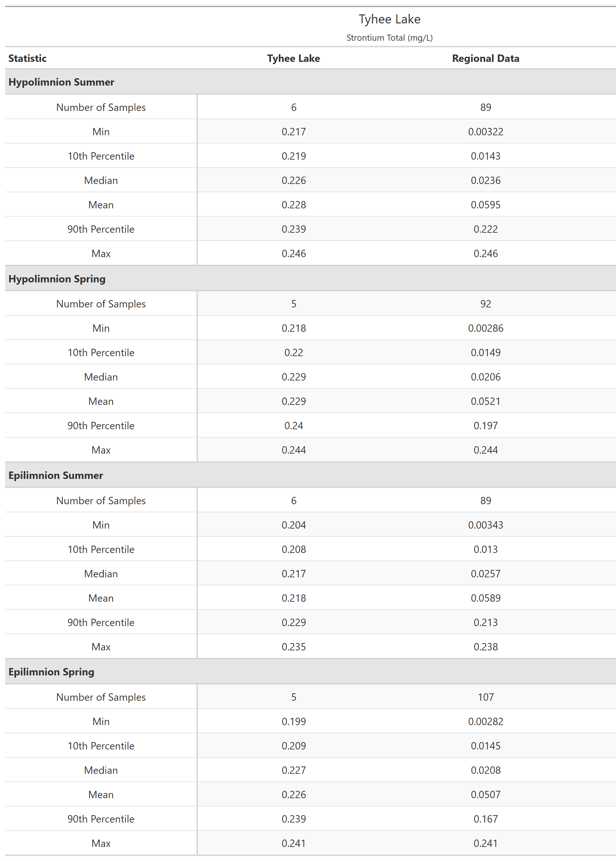This screenshot has width=616, height=861.
Task: Click the Hypolimnion Summer group row
Action: tap(61, 82)
